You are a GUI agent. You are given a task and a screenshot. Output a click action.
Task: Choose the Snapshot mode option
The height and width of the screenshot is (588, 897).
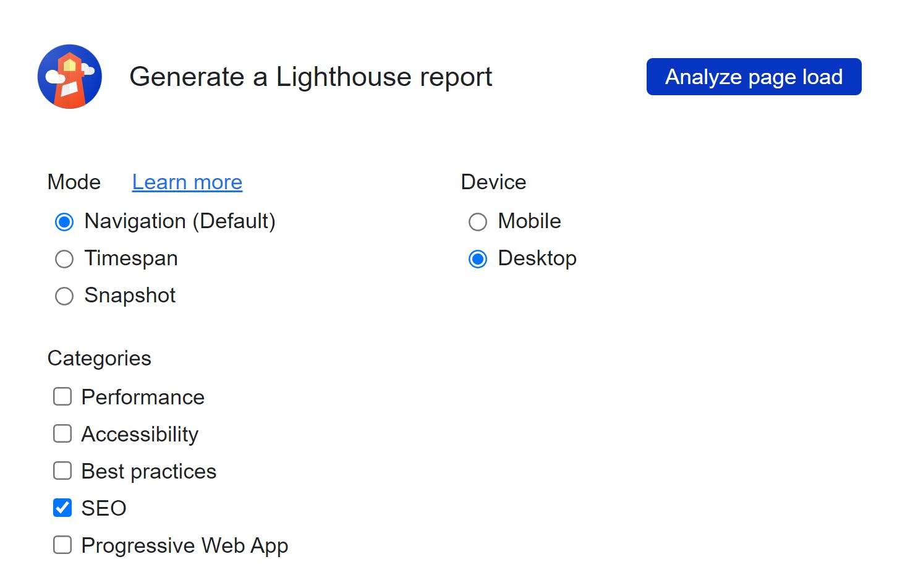(x=64, y=296)
